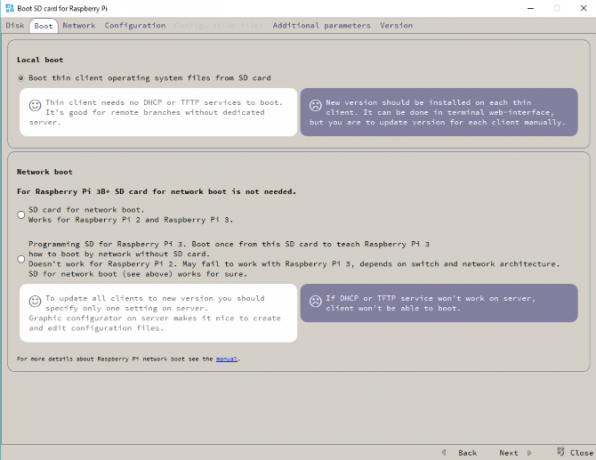Minimize the Boot SD card window
The height and width of the screenshot is (460, 596).
[531, 8]
